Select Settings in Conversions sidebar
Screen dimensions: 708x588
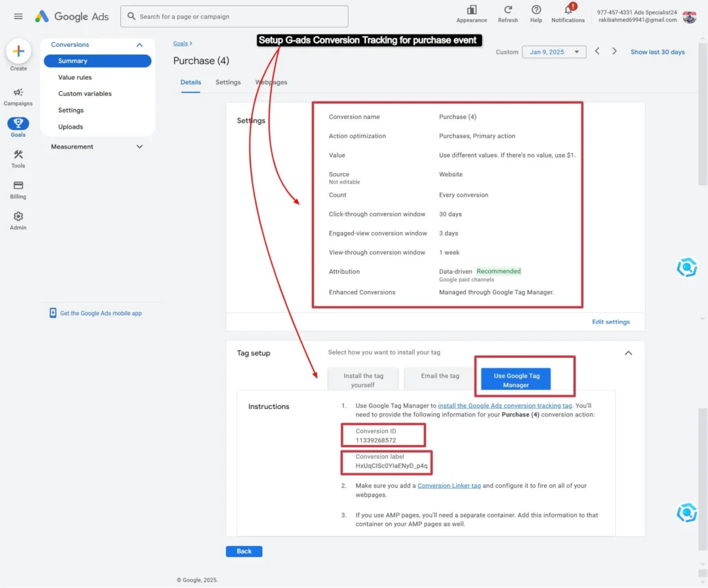tap(71, 110)
